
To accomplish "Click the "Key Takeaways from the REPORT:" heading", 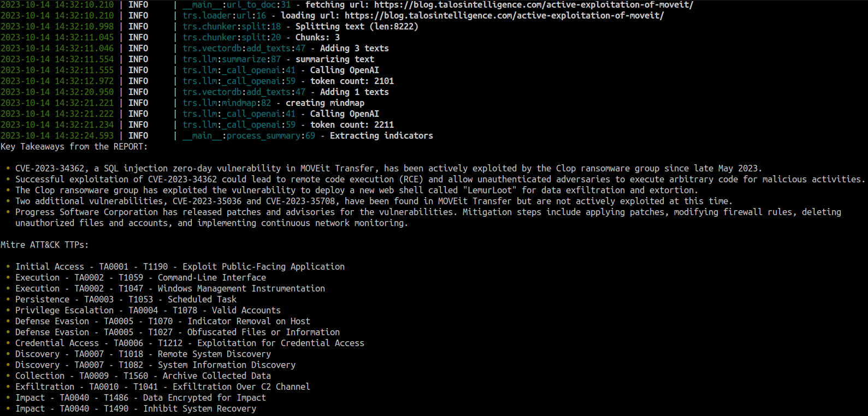I will [x=74, y=147].
